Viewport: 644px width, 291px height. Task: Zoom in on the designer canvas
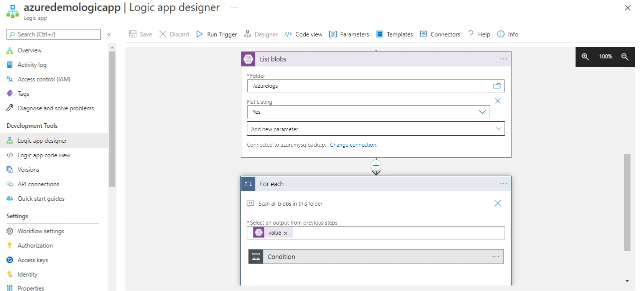pos(585,56)
